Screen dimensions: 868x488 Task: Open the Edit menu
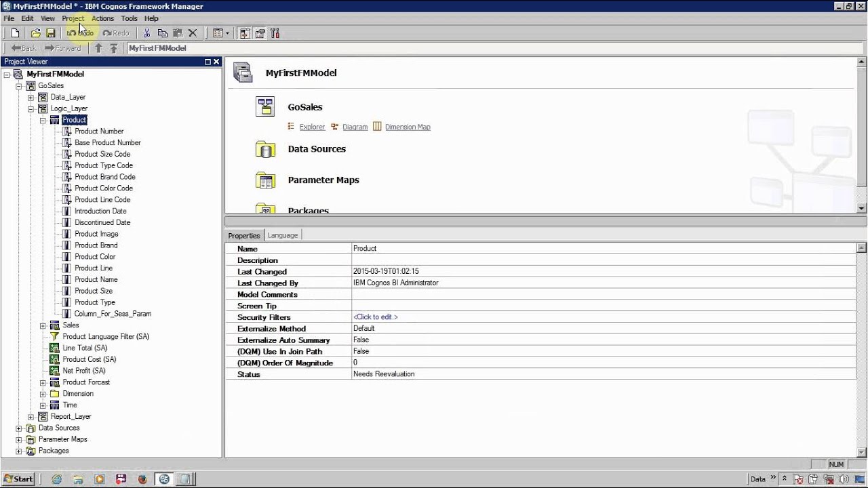27,18
